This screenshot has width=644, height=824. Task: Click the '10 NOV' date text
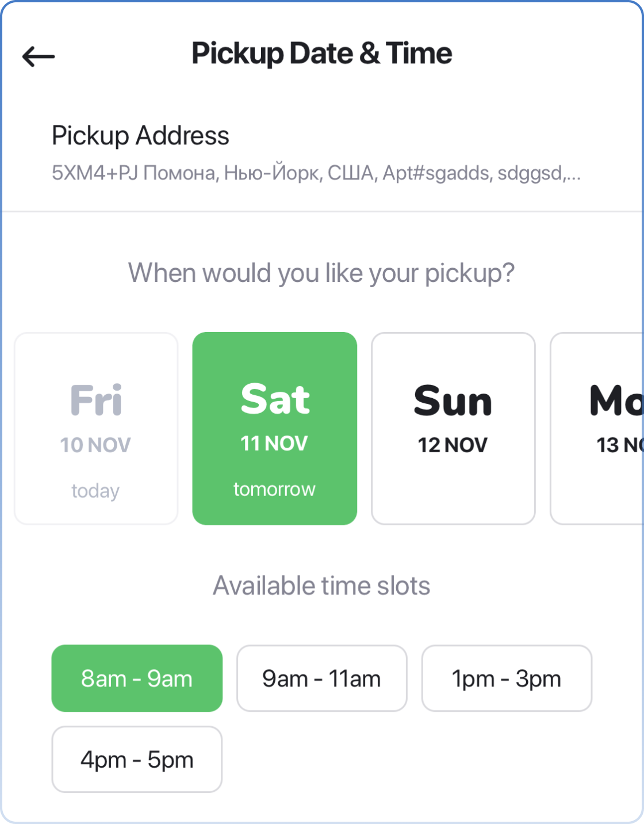coord(95,445)
